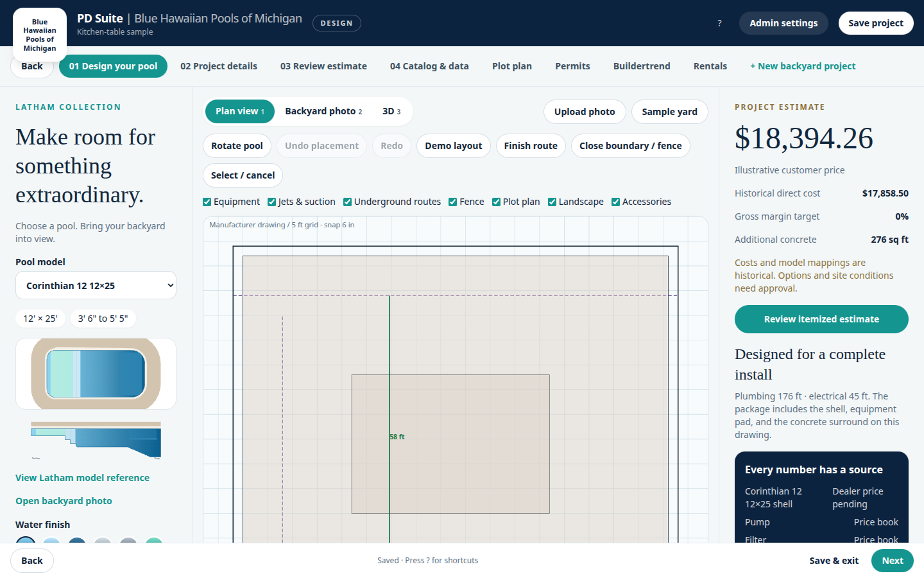
Task: Follow the Open backyard photo link
Action: (x=64, y=501)
